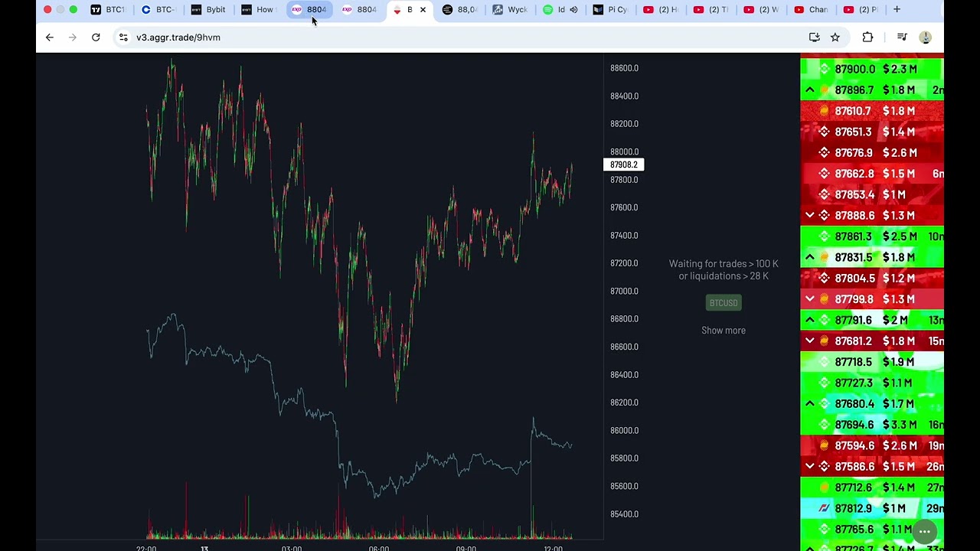Click the Binance icon on the 87853.4 row

click(825, 194)
